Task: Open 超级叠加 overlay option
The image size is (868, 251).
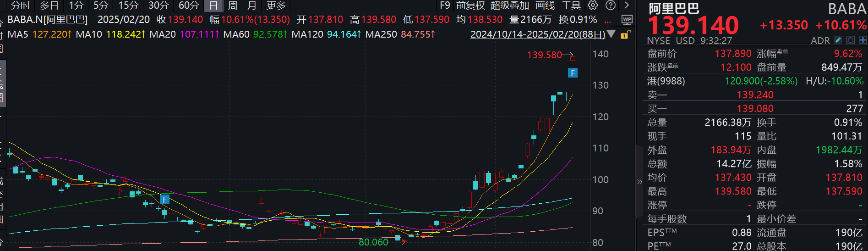Action: click(x=510, y=6)
